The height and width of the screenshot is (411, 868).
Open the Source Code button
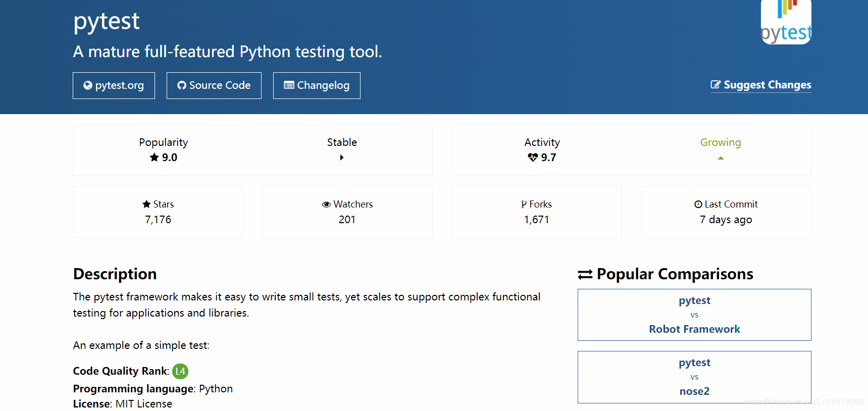[214, 85]
